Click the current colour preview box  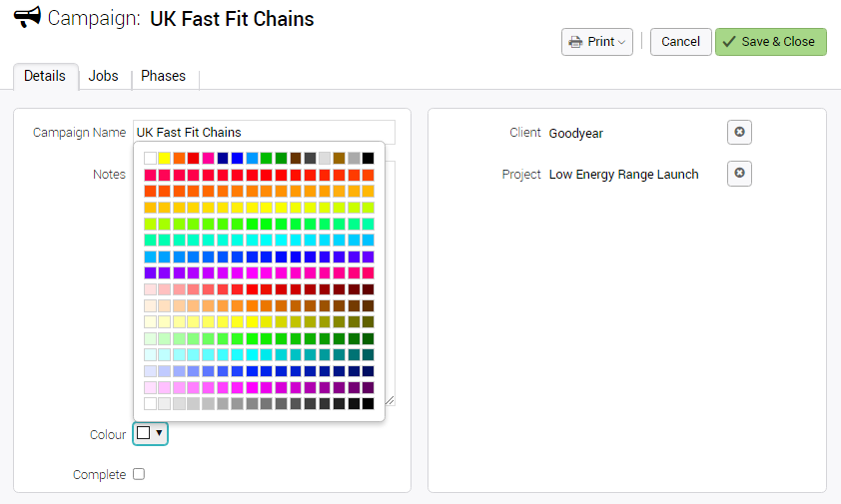tap(143, 433)
